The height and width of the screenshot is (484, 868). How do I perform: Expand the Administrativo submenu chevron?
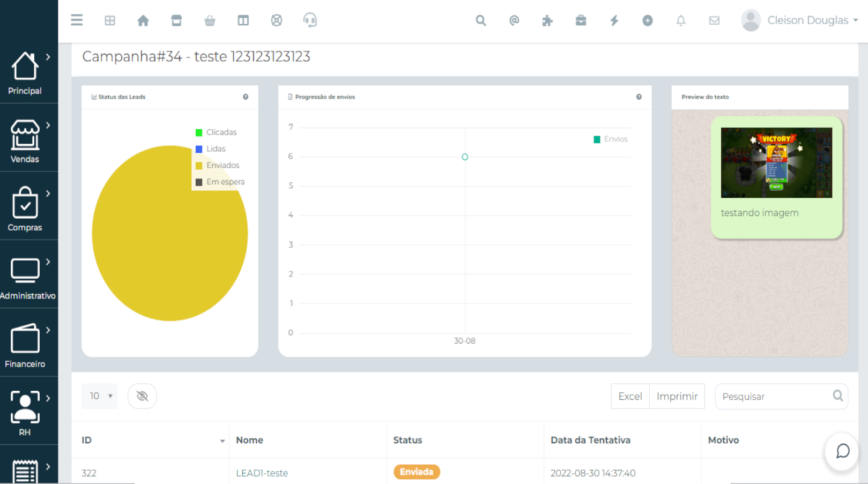click(48, 262)
